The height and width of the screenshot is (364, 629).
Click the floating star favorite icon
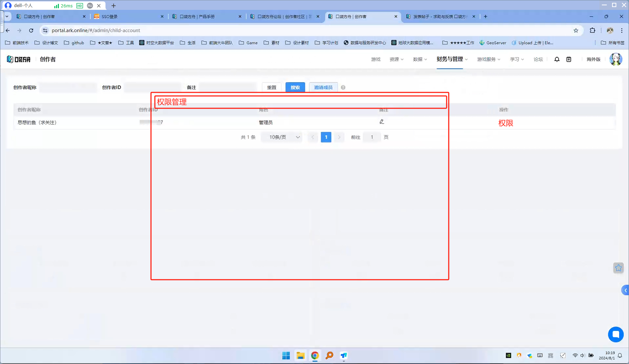[618, 268]
